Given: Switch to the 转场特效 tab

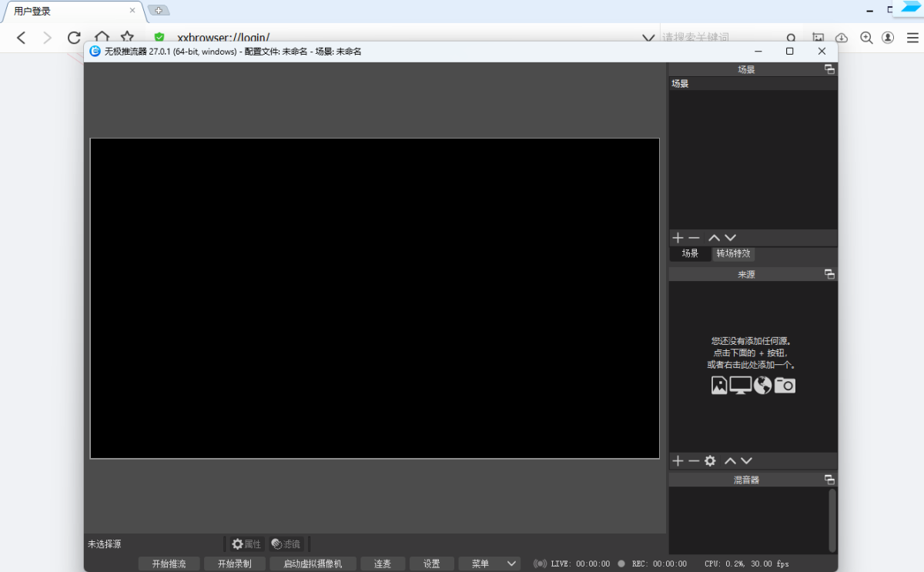Looking at the screenshot, I should 733,253.
